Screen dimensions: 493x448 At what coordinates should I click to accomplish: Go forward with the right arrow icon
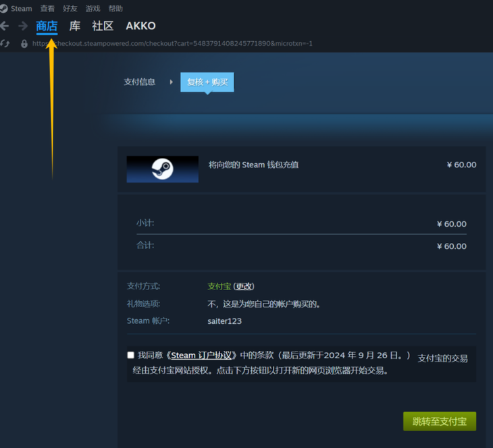(x=23, y=26)
